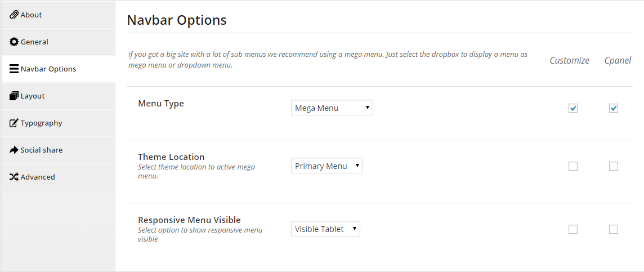The image size is (644, 272).
Task: Click the hamburger icon beside Navbar Options
Action: [14, 69]
